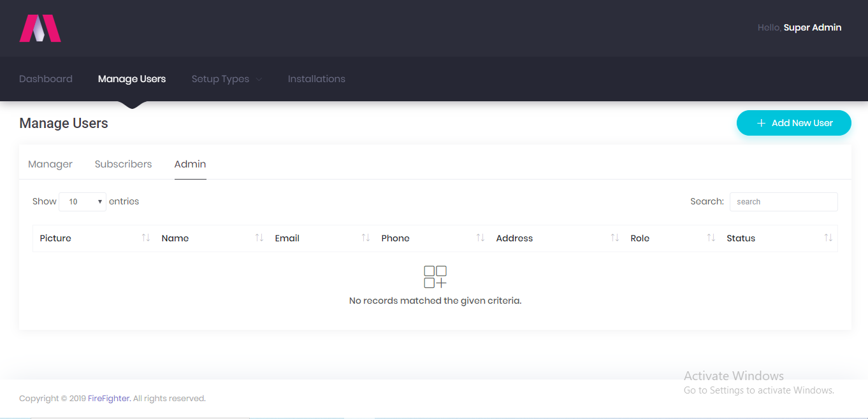Follow the FireFighter footer link
This screenshot has width=868, height=419.
click(109, 399)
